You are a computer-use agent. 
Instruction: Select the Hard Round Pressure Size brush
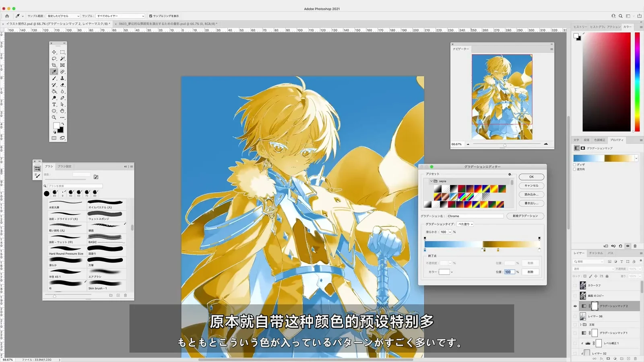click(66, 251)
